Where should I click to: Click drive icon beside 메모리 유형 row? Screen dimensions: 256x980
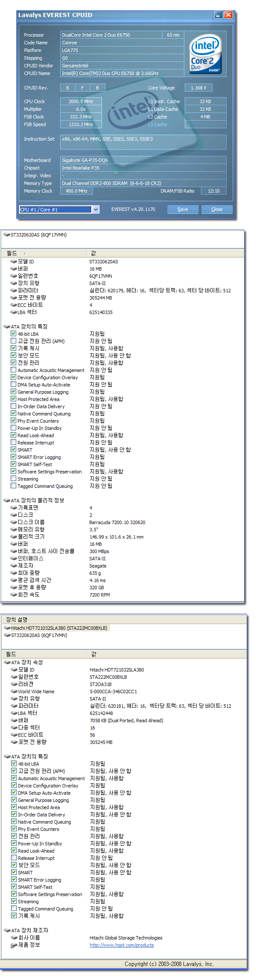point(14,530)
